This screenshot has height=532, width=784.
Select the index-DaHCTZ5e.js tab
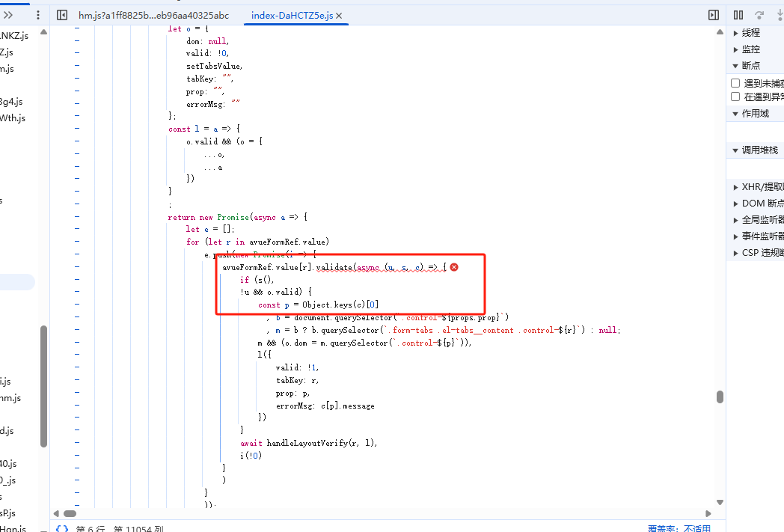(x=292, y=16)
